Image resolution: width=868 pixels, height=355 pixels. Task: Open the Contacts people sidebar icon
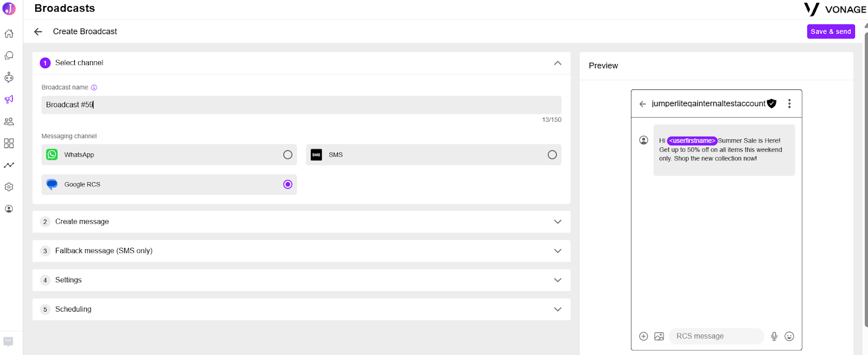[x=9, y=121]
